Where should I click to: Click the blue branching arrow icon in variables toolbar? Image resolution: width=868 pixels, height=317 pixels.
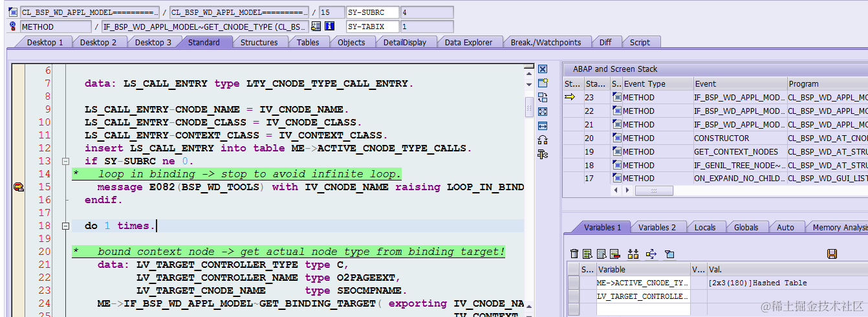point(651,254)
